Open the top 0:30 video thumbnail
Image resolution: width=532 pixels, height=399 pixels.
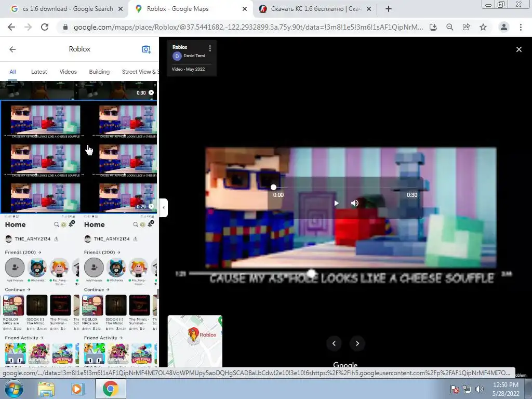(78, 90)
